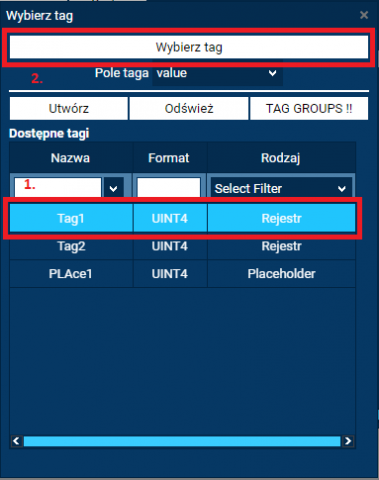
Task: Close the Wybierz tag dialog
Action: click(x=364, y=15)
